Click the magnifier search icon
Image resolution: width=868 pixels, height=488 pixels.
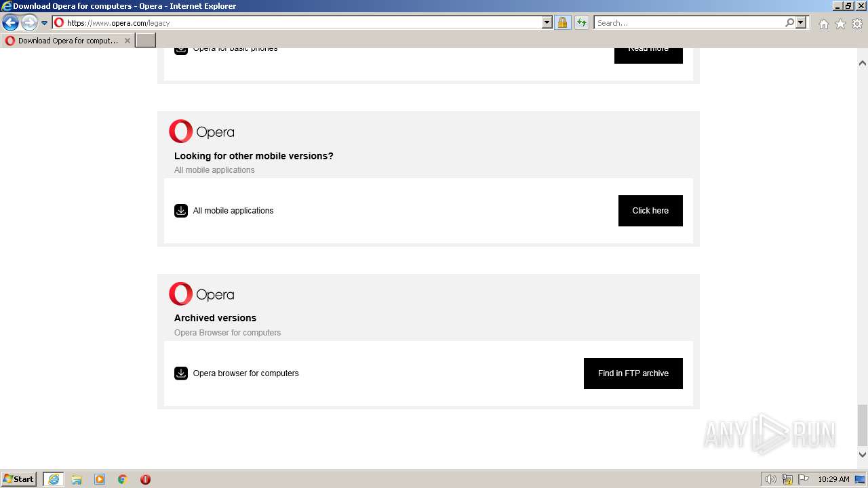point(789,22)
